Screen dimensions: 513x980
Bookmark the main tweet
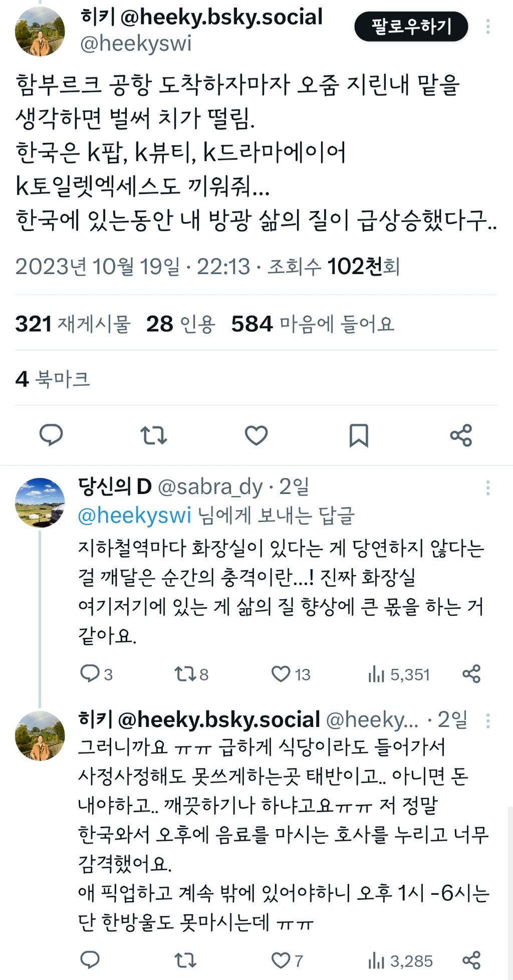point(359,435)
